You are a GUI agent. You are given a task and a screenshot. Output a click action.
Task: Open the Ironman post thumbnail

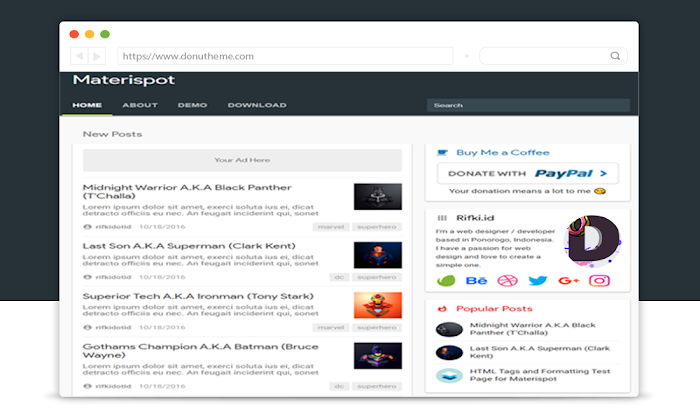pos(378,305)
